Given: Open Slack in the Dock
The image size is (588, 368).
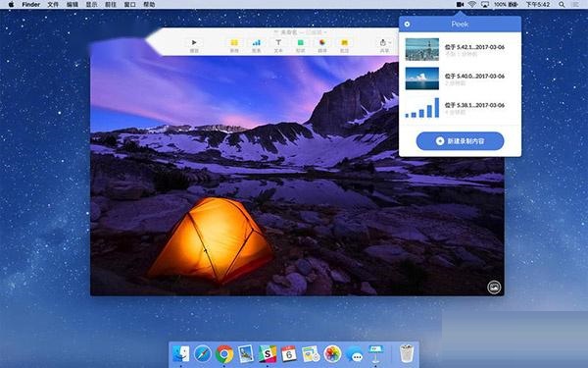Looking at the screenshot, I should pos(268,353).
